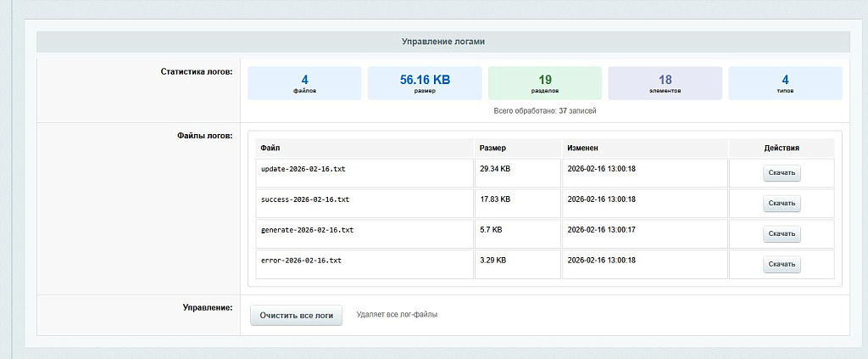Click the 'Действия' column header
The width and height of the screenshot is (868, 359).
point(782,149)
